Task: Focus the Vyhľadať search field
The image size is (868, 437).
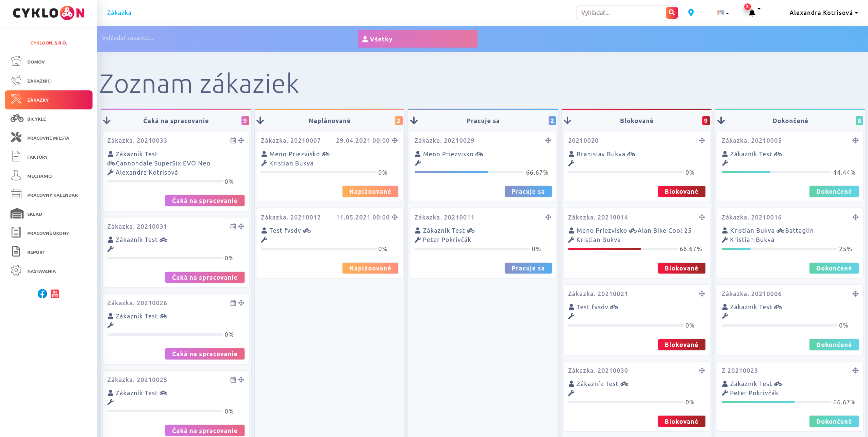Action: coord(621,13)
